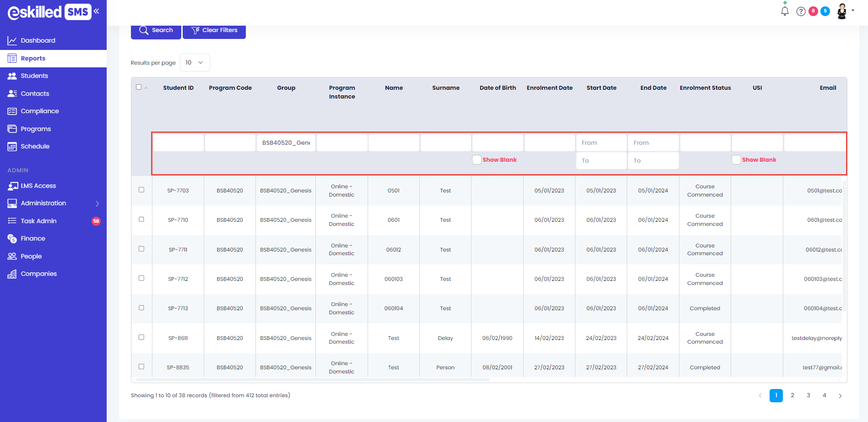
Task: Open the help question mark icon
Action: (x=801, y=11)
